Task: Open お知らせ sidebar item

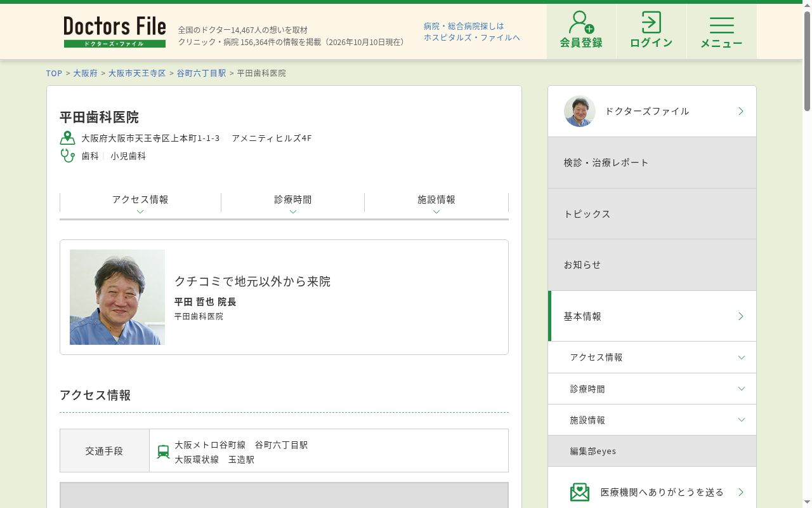Action: point(652,265)
